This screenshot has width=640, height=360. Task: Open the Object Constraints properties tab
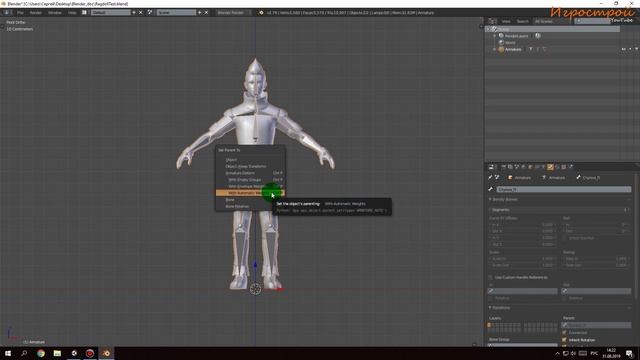click(537, 167)
